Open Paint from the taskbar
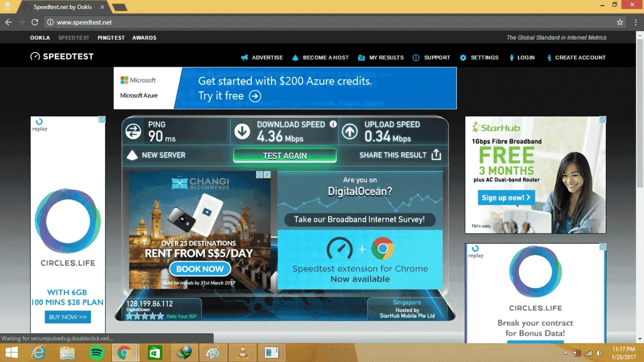Viewport: 644px width, 362px height. pyautogui.click(x=213, y=352)
